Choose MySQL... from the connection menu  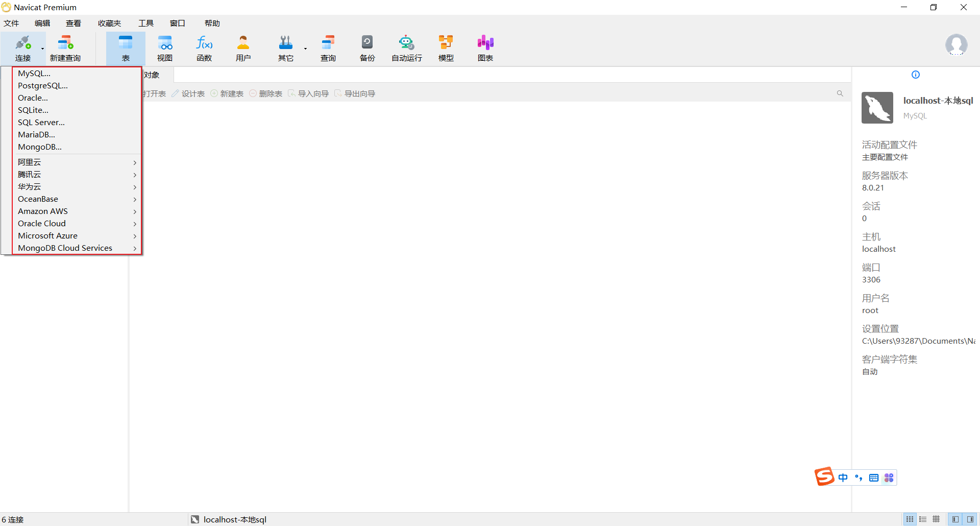(77, 74)
